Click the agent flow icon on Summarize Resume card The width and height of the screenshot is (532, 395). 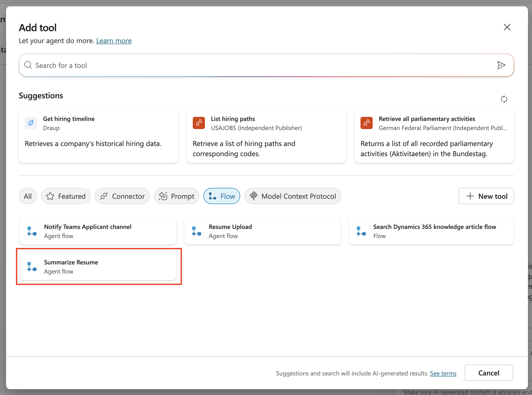32,266
